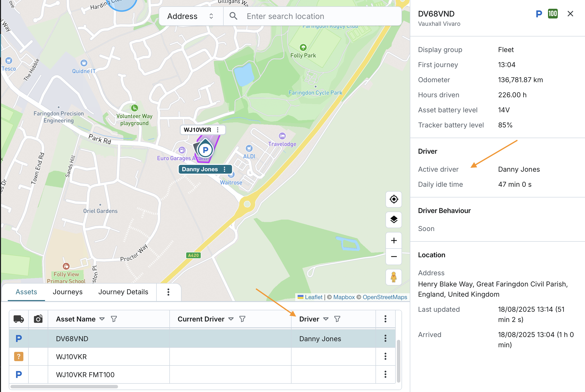The width and height of the screenshot is (585, 392).
Task: Open the Address search type dropdown
Action: pos(191,16)
